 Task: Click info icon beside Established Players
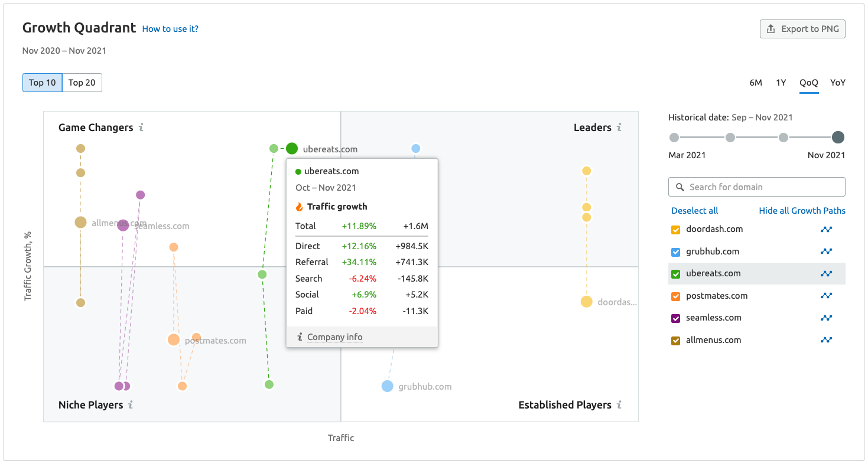(x=619, y=405)
